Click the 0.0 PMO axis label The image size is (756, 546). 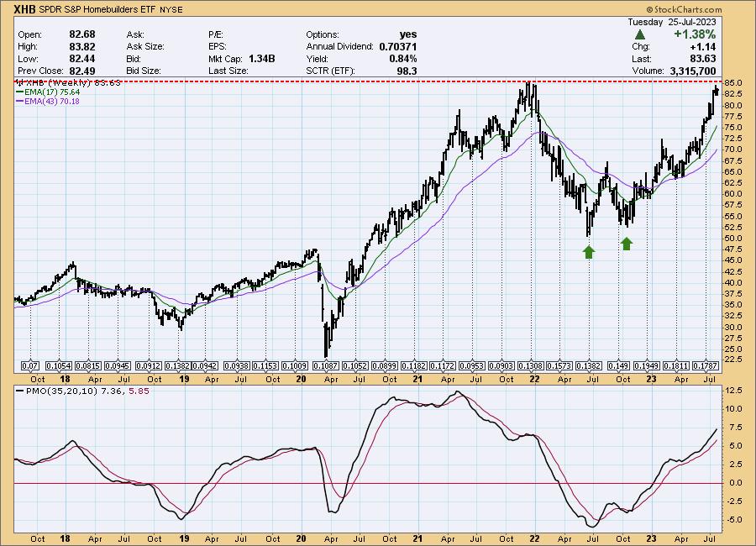pyautogui.click(x=735, y=483)
